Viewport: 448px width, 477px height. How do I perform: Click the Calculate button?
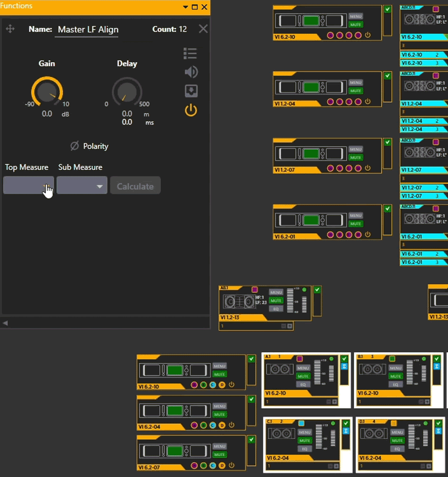pos(135,186)
